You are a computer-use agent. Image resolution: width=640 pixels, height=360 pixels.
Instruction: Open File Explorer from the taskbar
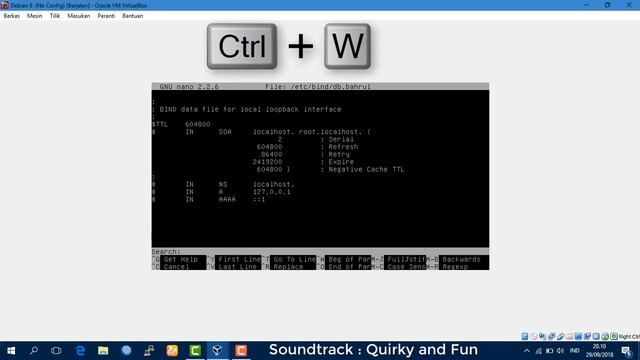[x=103, y=351]
